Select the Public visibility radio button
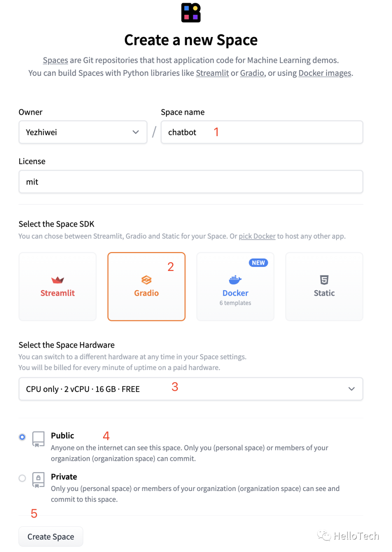Screen dimensions: 392x552 [23, 437]
